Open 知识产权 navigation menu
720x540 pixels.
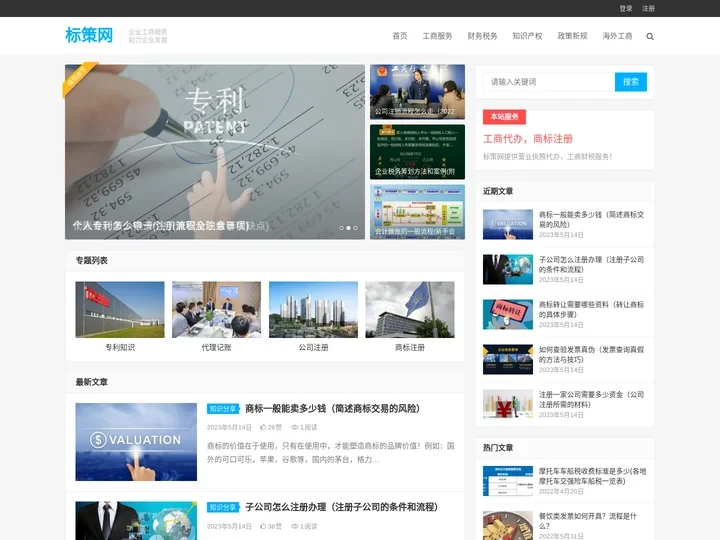(527, 36)
